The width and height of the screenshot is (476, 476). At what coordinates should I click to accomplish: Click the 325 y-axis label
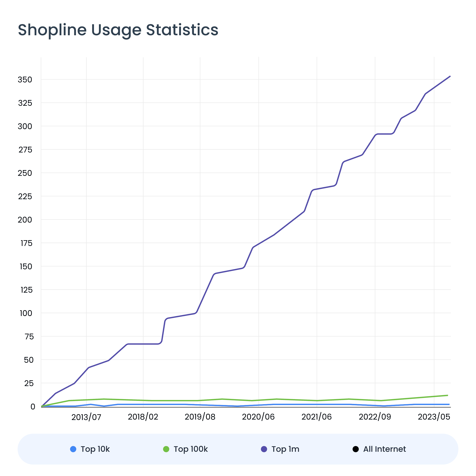(x=25, y=103)
